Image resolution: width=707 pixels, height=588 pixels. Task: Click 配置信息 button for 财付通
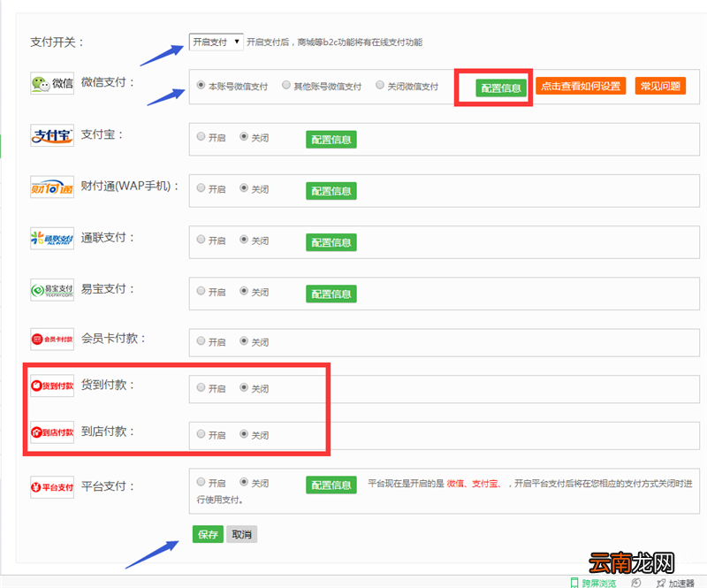pyautogui.click(x=331, y=191)
